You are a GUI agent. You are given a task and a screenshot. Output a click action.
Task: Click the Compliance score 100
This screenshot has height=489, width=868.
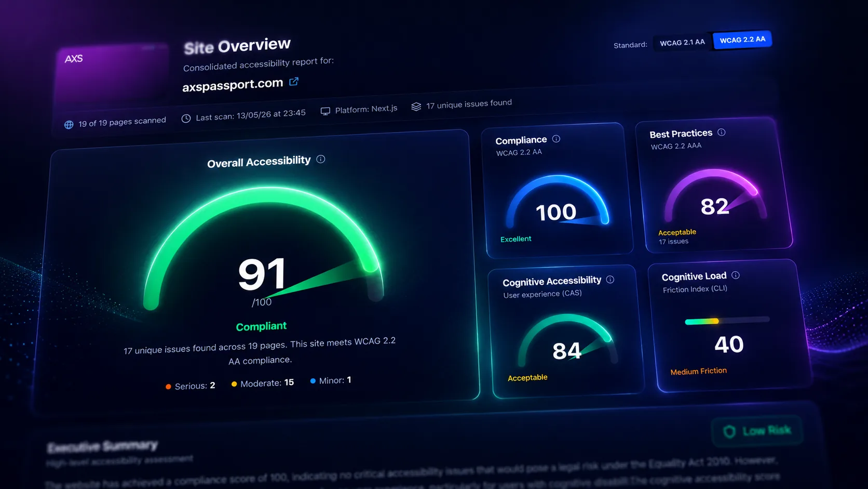[x=556, y=212]
